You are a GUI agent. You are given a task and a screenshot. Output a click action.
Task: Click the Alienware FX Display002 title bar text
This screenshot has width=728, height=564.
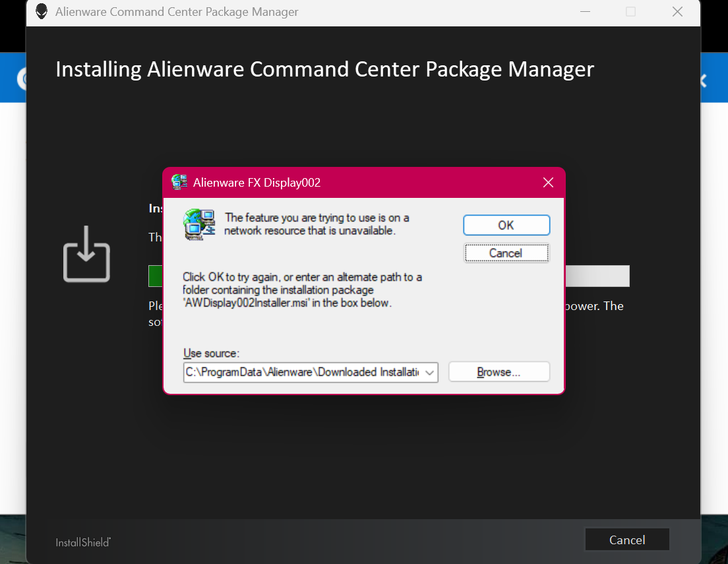pyautogui.click(x=257, y=182)
